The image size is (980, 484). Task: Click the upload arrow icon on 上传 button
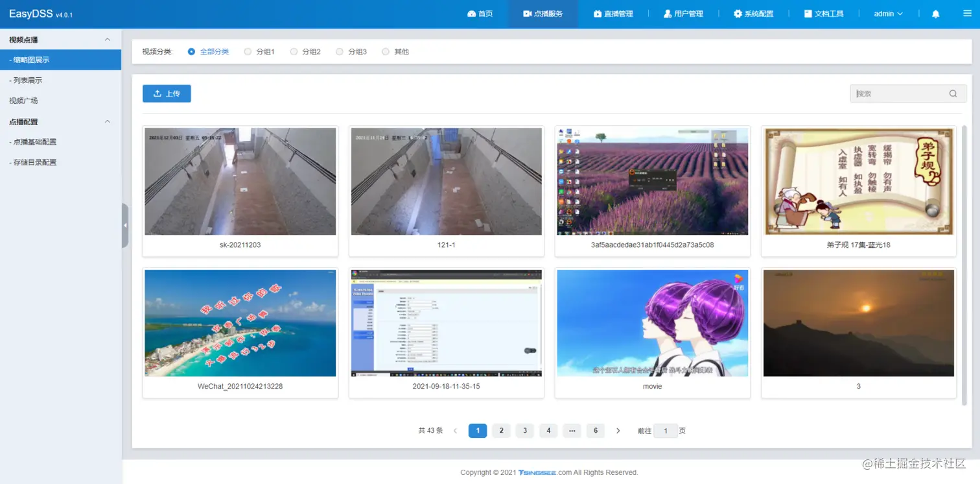pyautogui.click(x=156, y=93)
